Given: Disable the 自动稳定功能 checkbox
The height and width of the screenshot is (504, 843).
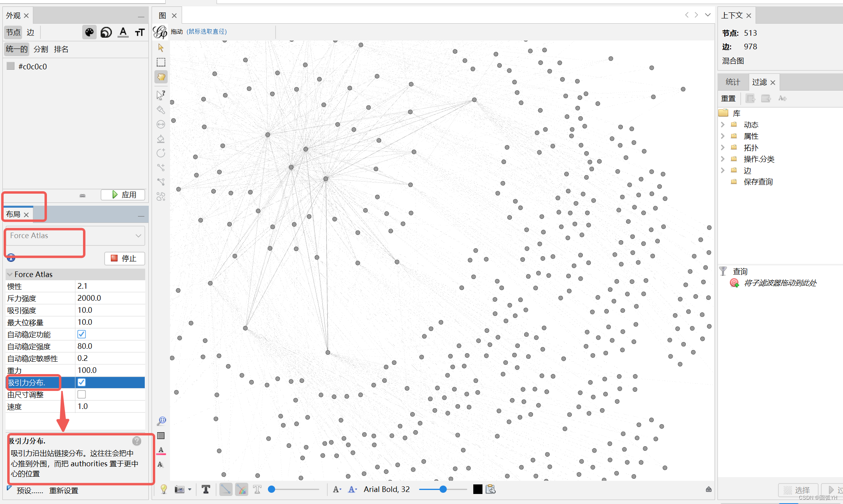Looking at the screenshot, I should click(81, 334).
